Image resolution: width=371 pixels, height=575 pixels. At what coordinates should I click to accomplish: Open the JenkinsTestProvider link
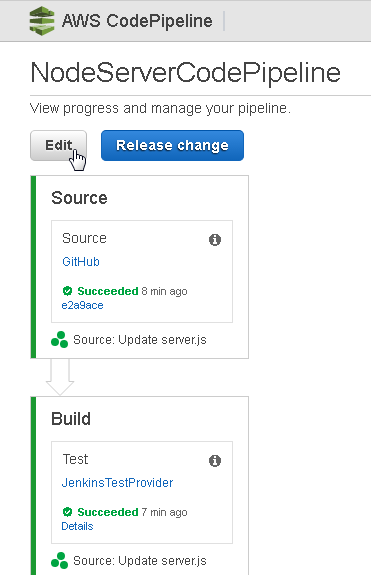pyautogui.click(x=117, y=483)
